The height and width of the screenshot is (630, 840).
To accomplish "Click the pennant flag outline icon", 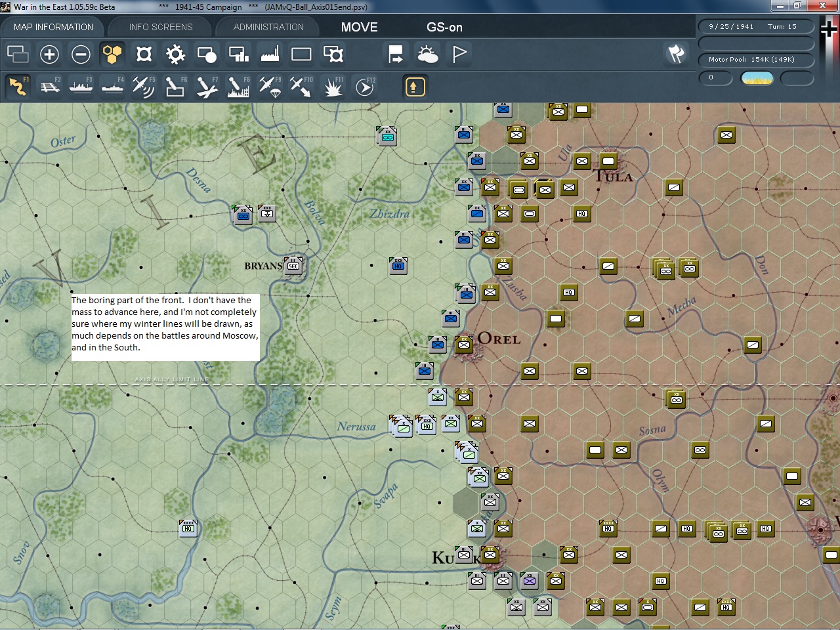I will (x=459, y=54).
